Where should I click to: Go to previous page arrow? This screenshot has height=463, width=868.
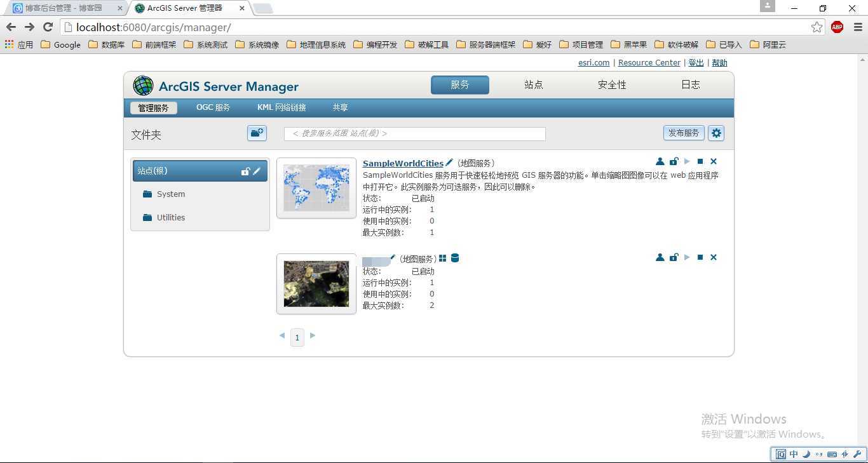pyautogui.click(x=282, y=335)
